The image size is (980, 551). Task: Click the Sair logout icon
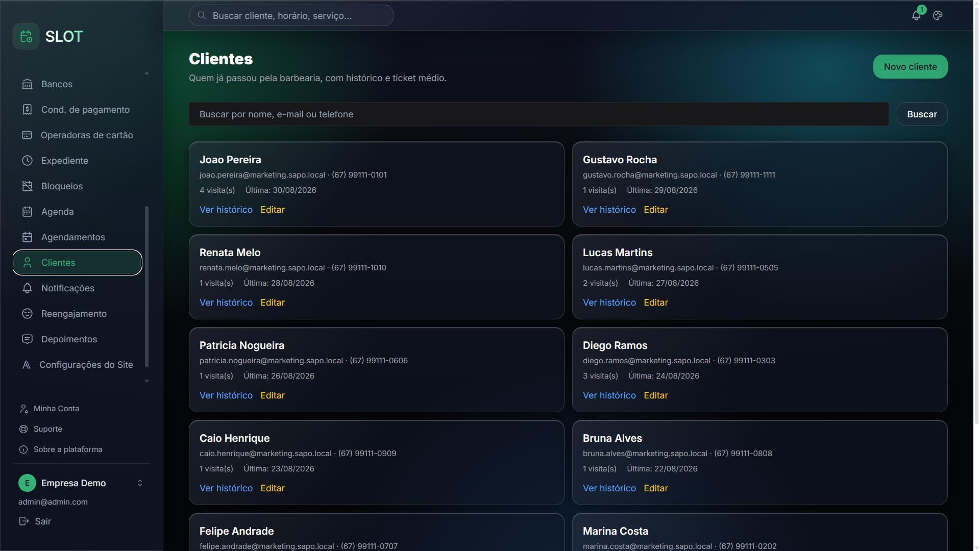[x=24, y=521]
